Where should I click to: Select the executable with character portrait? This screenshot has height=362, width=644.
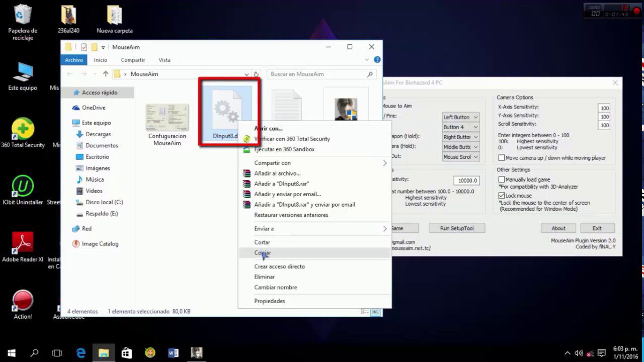click(346, 109)
